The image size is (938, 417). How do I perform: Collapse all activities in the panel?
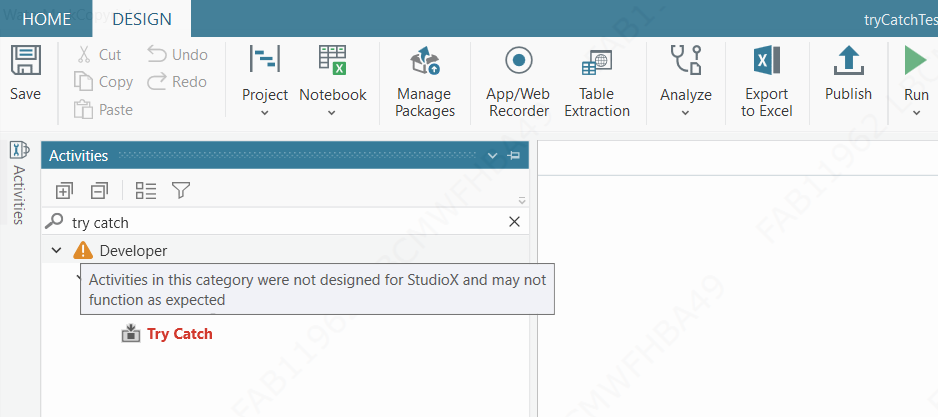[99, 191]
